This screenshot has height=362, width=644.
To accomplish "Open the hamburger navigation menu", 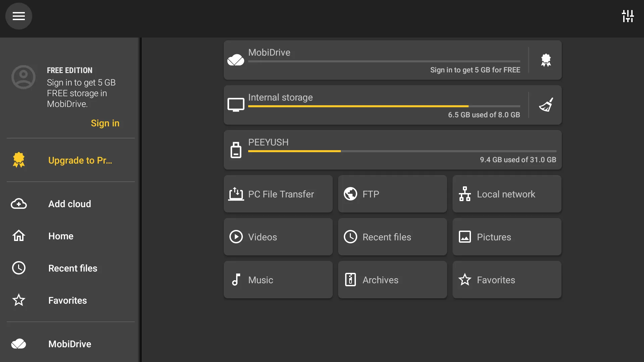I will pyautogui.click(x=19, y=16).
